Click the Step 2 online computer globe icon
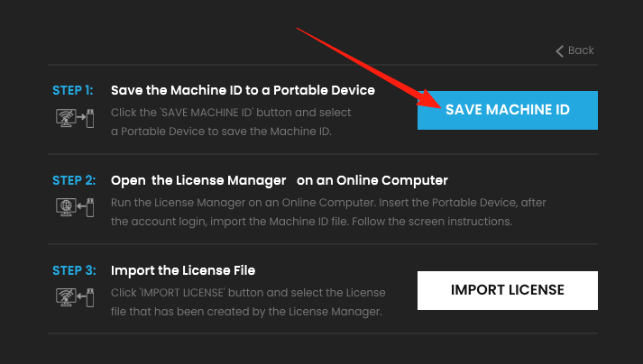 [75, 208]
